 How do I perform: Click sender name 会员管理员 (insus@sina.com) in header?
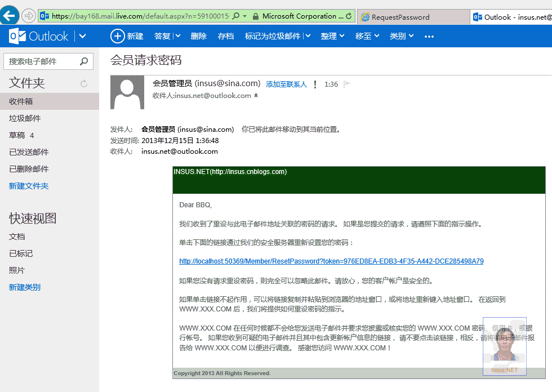click(206, 83)
